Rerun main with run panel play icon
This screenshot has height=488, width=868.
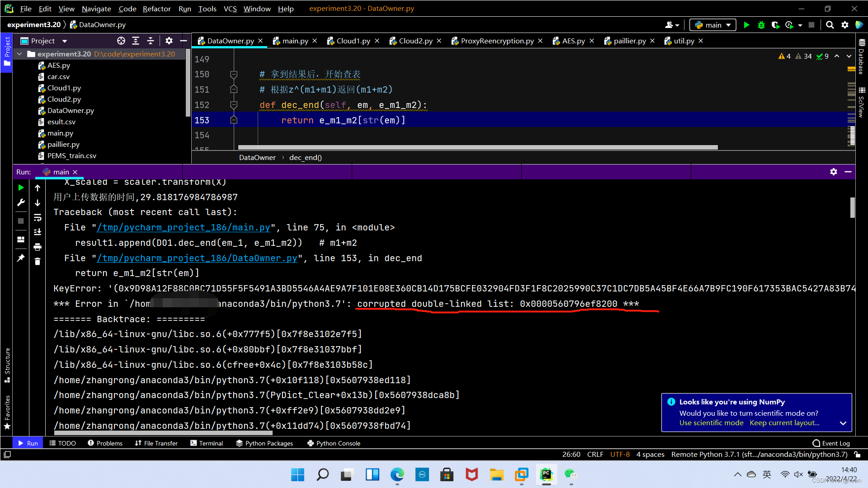point(21,188)
